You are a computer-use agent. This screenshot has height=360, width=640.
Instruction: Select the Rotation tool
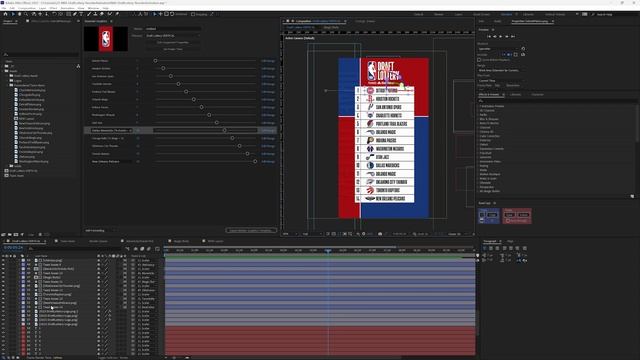point(54,14)
